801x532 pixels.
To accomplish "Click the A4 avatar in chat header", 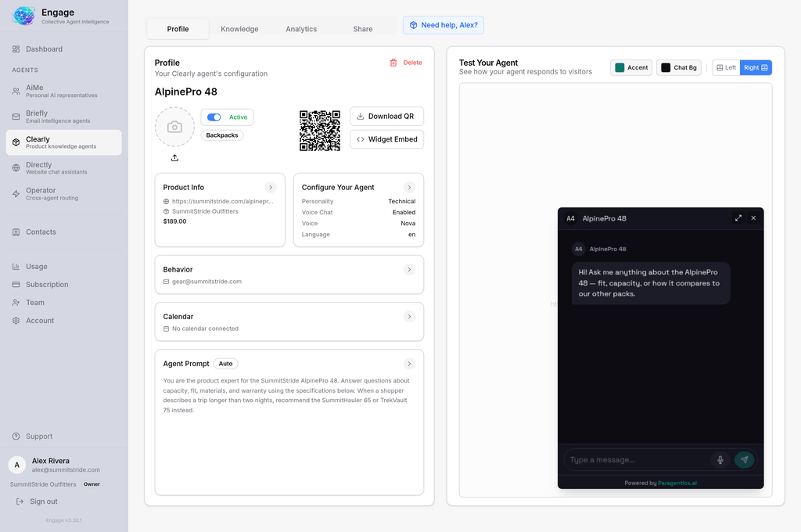I will tap(570, 219).
